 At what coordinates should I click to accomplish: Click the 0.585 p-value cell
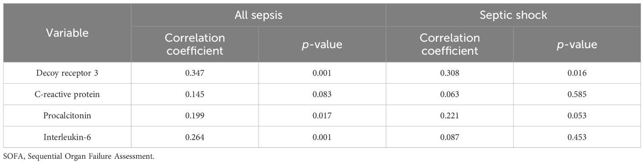pos(577,95)
